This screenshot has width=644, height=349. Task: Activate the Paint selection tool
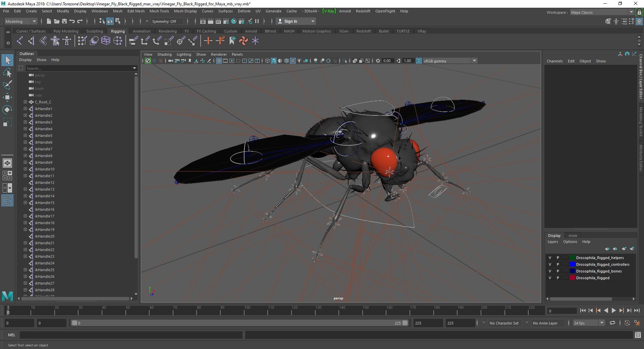coord(7,85)
